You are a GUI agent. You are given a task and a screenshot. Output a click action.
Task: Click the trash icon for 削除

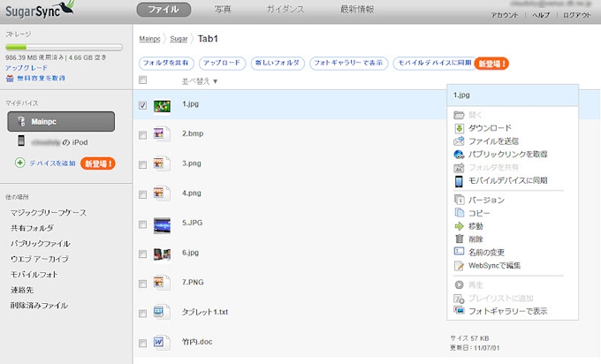[459, 239]
